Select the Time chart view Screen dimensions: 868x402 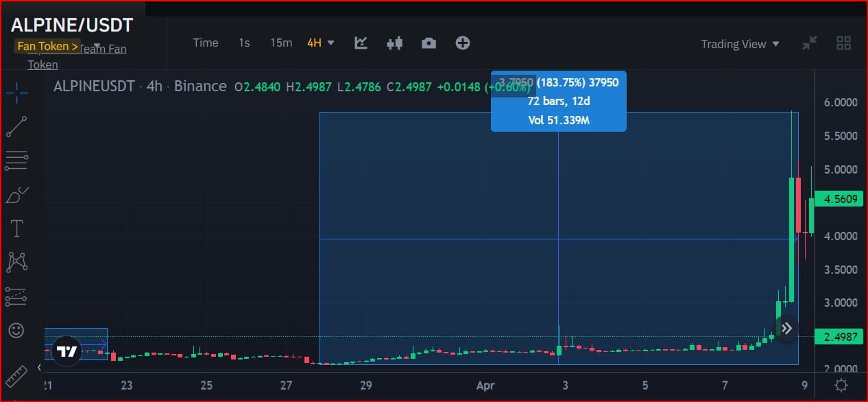click(x=206, y=43)
